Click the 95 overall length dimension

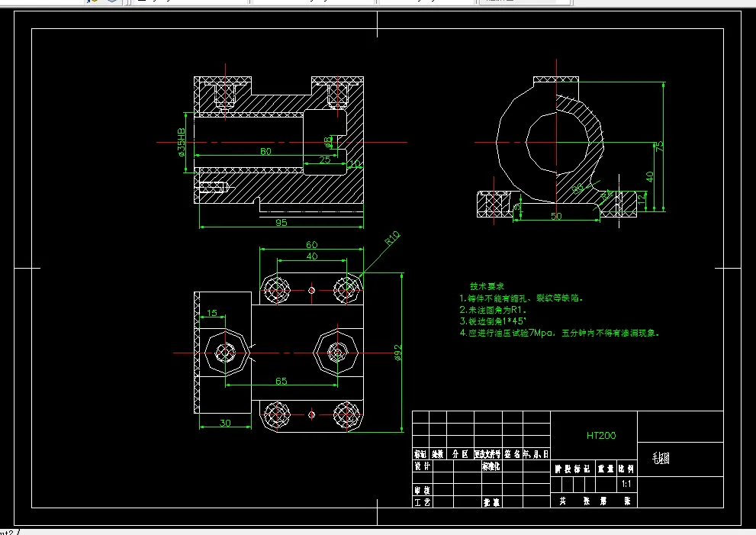pos(281,222)
